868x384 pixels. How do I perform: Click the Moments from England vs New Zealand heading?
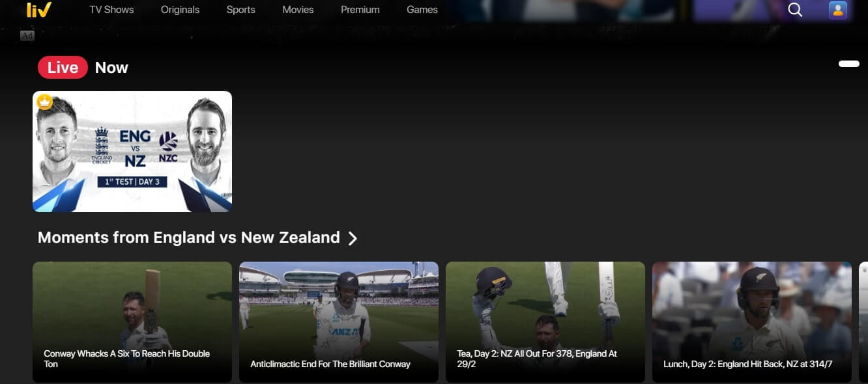point(188,238)
